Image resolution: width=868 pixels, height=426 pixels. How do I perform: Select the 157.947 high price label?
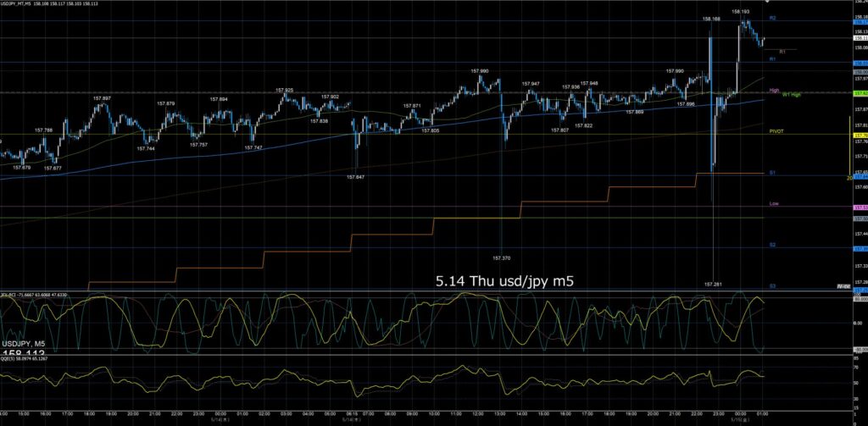coord(531,84)
